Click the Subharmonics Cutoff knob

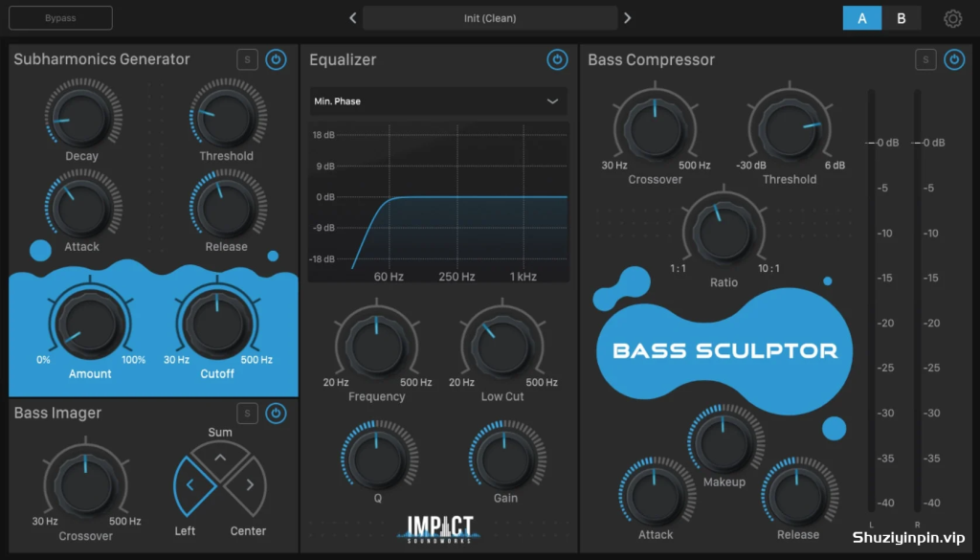pyautogui.click(x=217, y=324)
